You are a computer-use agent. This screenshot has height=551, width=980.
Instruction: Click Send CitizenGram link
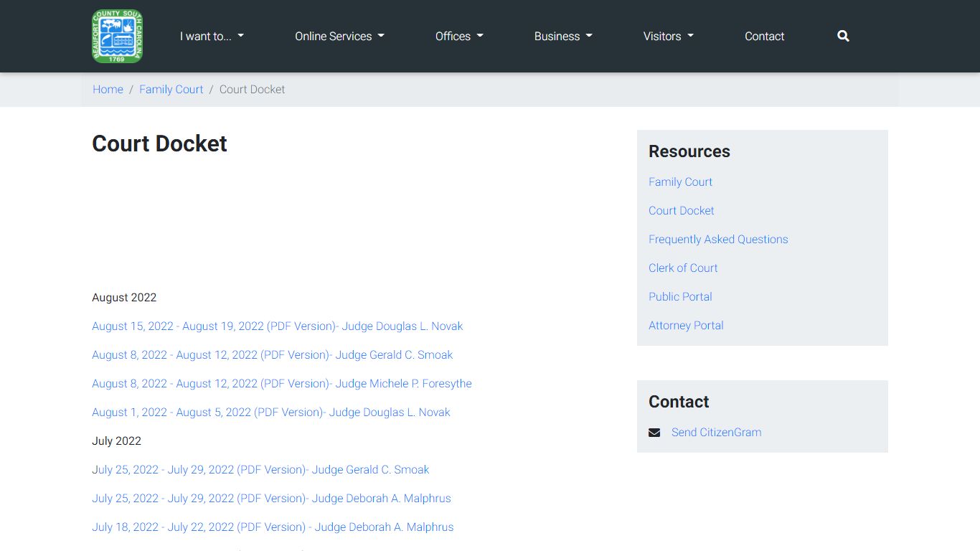point(716,433)
